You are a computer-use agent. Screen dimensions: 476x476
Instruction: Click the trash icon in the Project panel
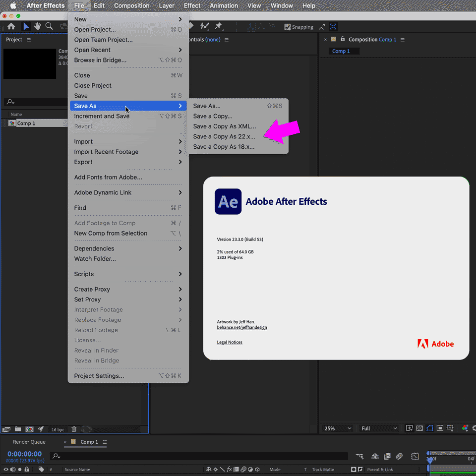[x=73, y=429]
